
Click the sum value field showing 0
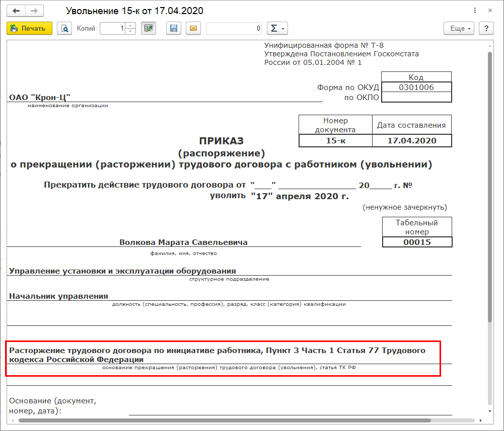click(234, 28)
